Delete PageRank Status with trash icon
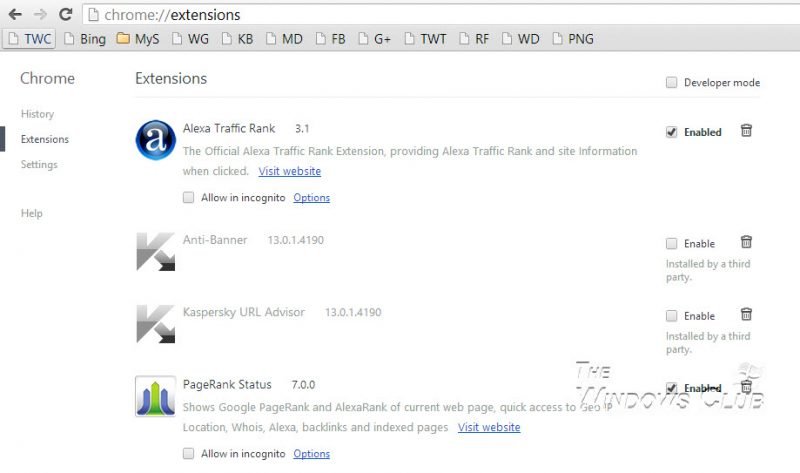The width and height of the screenshot is (800, 473). (746, 387)
